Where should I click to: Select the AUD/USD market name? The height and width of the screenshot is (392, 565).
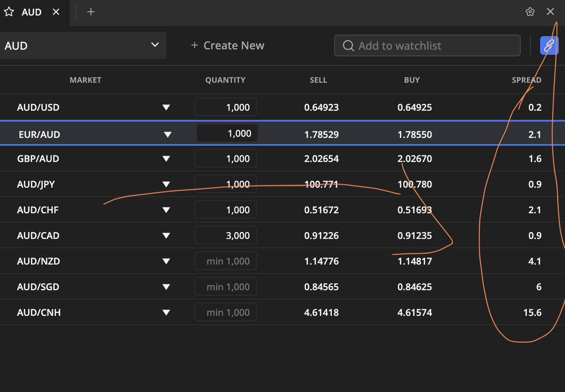coord(38,107)
